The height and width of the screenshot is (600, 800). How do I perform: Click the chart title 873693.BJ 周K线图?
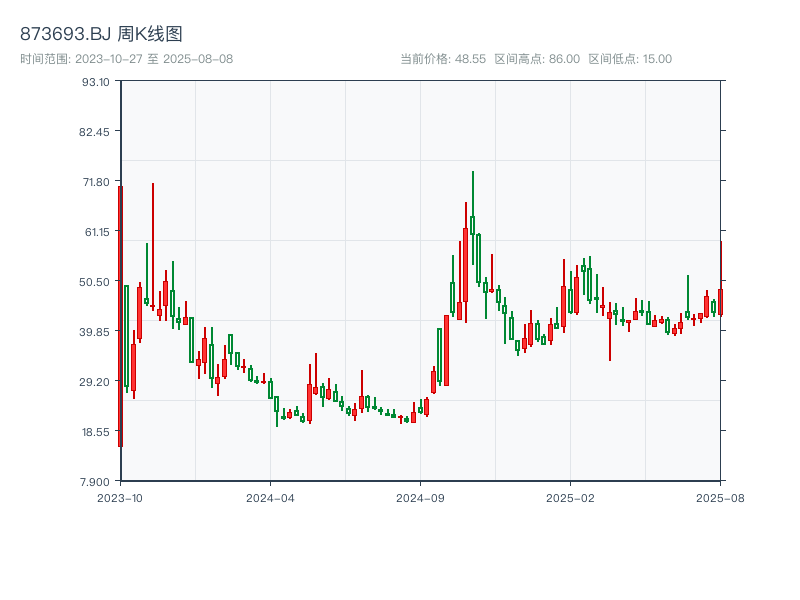coord(101,34)
